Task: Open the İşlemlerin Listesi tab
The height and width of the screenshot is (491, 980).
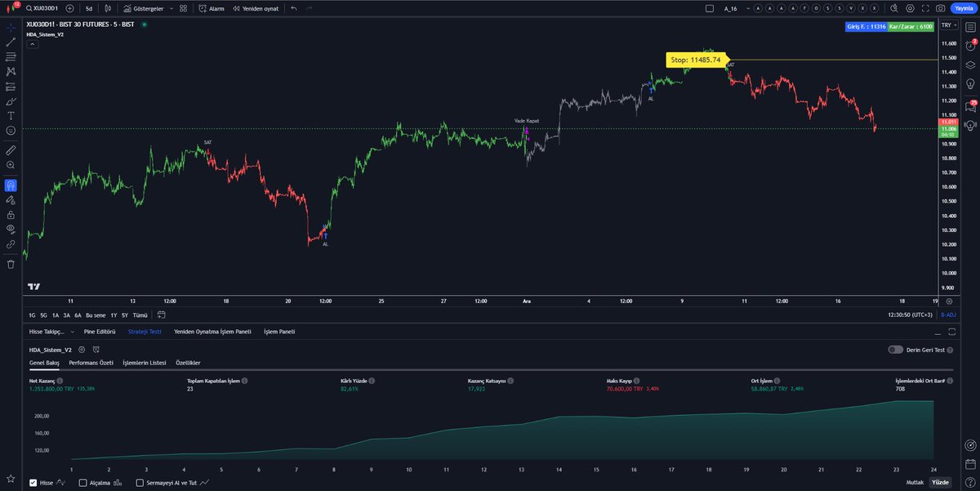Action: coord(144,362)
